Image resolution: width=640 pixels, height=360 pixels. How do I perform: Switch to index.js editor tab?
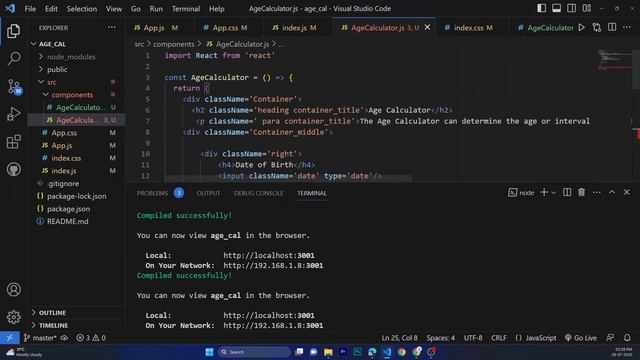click(x=294, y=27)
